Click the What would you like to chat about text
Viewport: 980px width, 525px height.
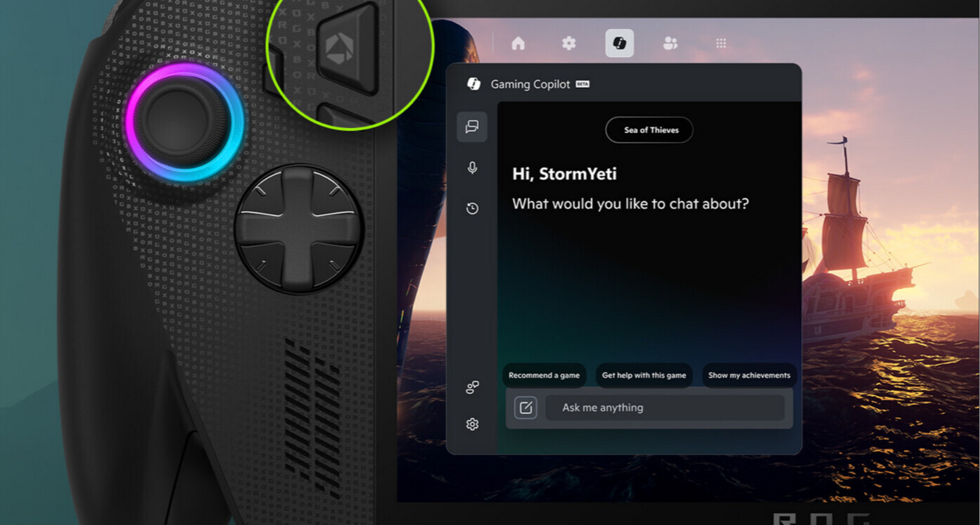click(x=630, y=204)
